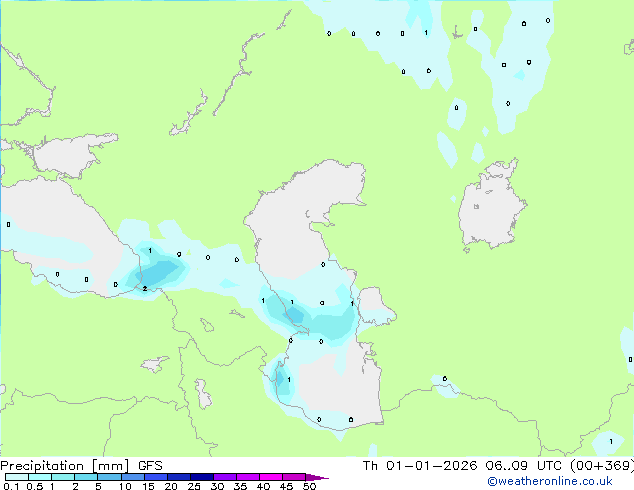The width and height of the screenshot is (634, 490).
Task: Choose the 15–20 mm blue legend swatch
Action: click(156, 477)
